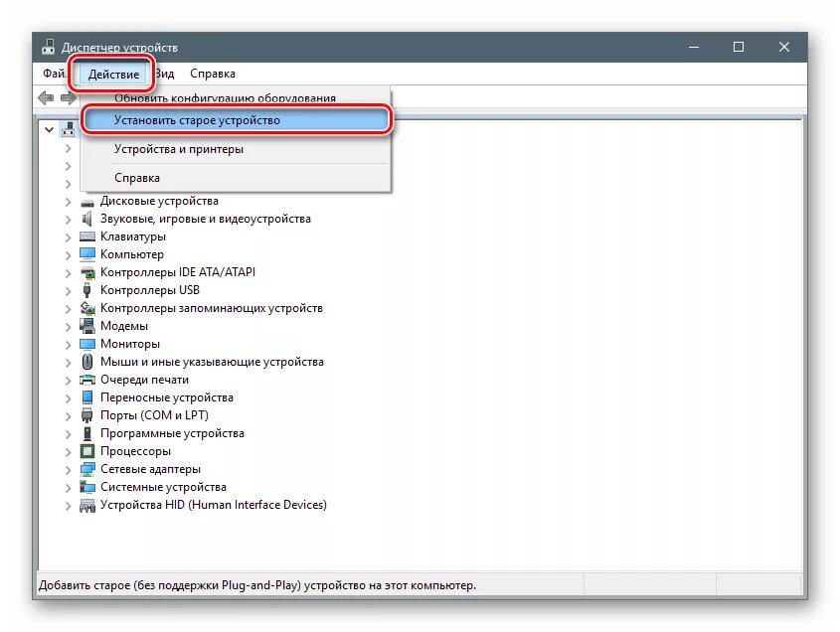840x632 pixels.
Task: Select Контроллеры запоминающих устройств row
Action: tap(211, 308)
